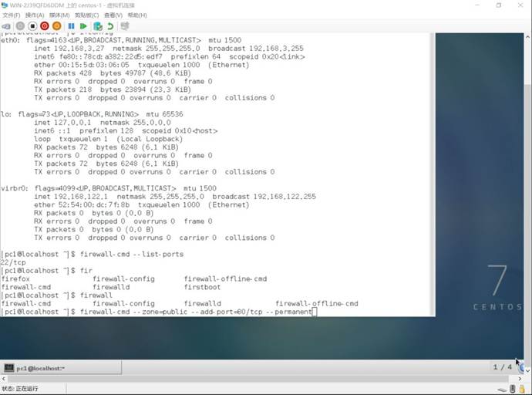This screenshot has height=395, width=532.
Task: Click the WIN-… centos-1 window title text
Action: [72, 5]
